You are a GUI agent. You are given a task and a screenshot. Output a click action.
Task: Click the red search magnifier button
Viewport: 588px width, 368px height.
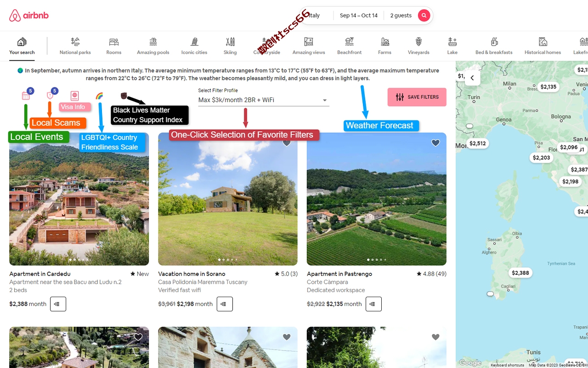424,15
